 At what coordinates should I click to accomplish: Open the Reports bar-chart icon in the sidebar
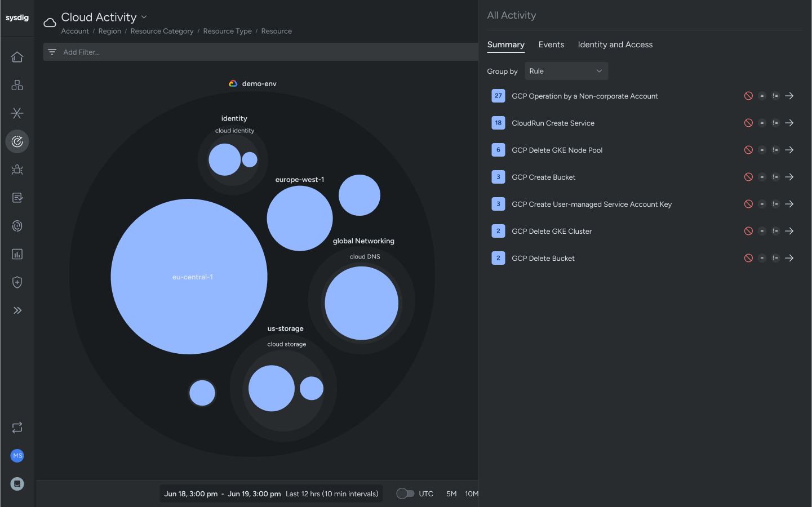(17, 254)
